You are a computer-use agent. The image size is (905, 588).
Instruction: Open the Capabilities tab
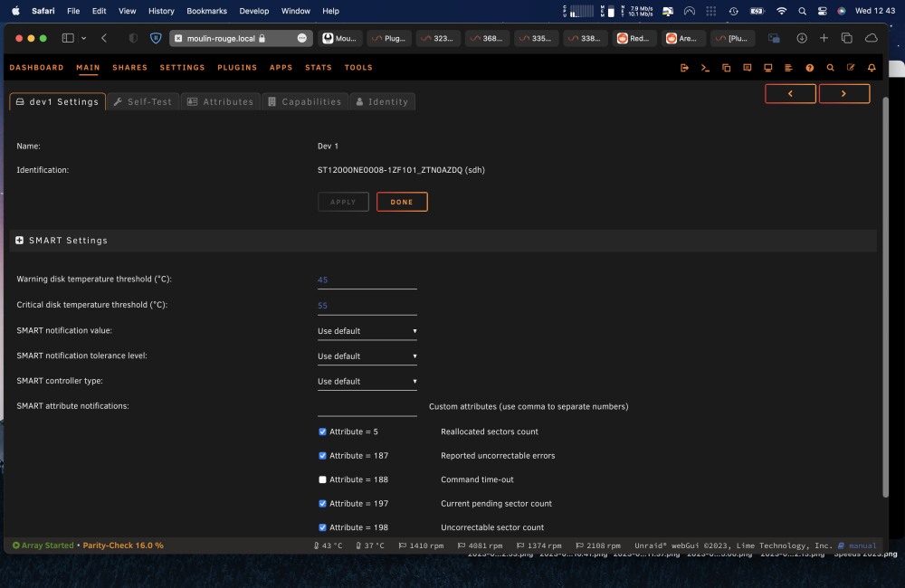(305, 101)
